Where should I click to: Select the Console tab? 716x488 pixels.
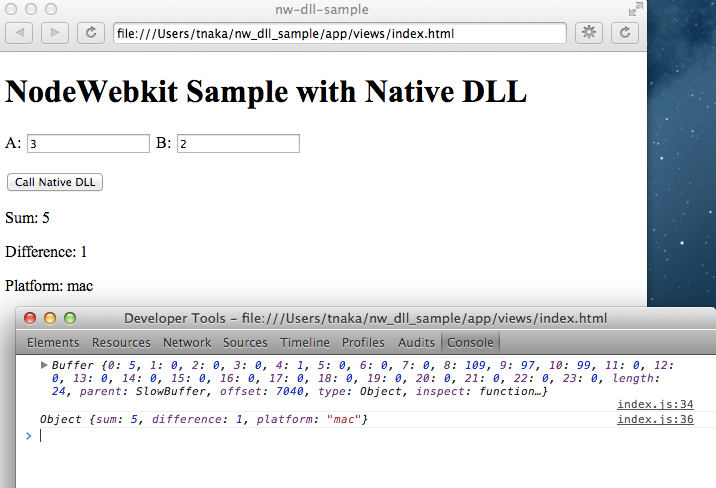tap(470, 342)
